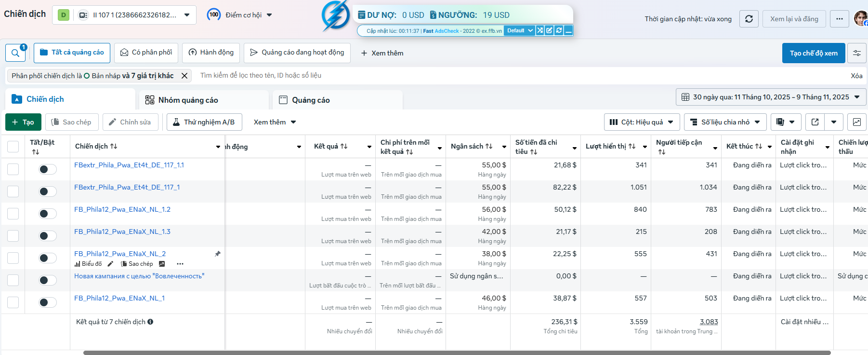868x355 pixels.
Task: Click the 3.083 reach total value
Action: [x=709, y=322]
